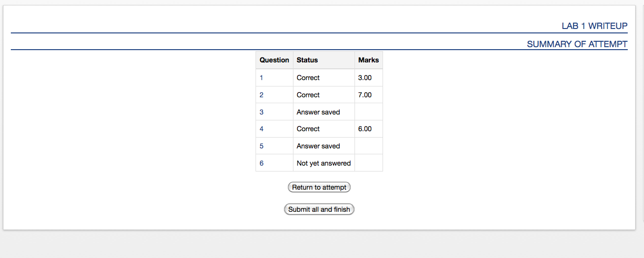The width and height of the screenshot is (644, 258).
Task: Jump to question 4 link
Action: click(261, 129)
